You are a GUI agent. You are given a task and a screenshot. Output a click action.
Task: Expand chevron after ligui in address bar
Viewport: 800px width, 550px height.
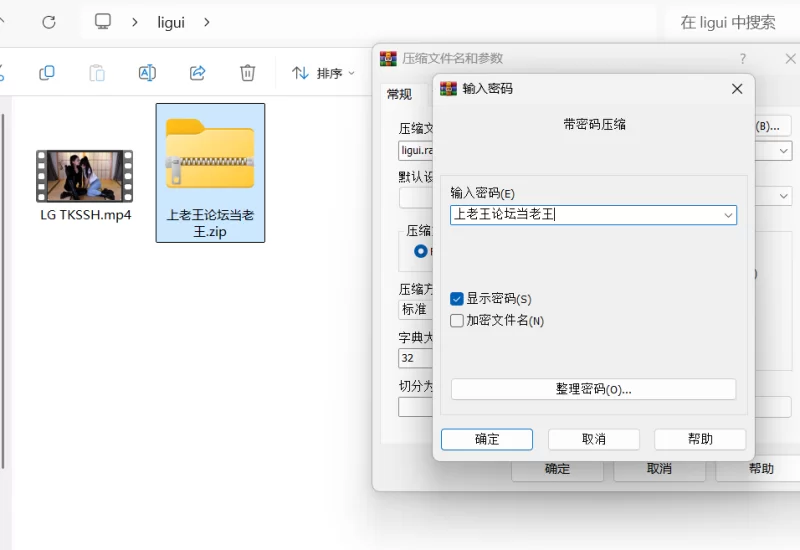point(206,22)
